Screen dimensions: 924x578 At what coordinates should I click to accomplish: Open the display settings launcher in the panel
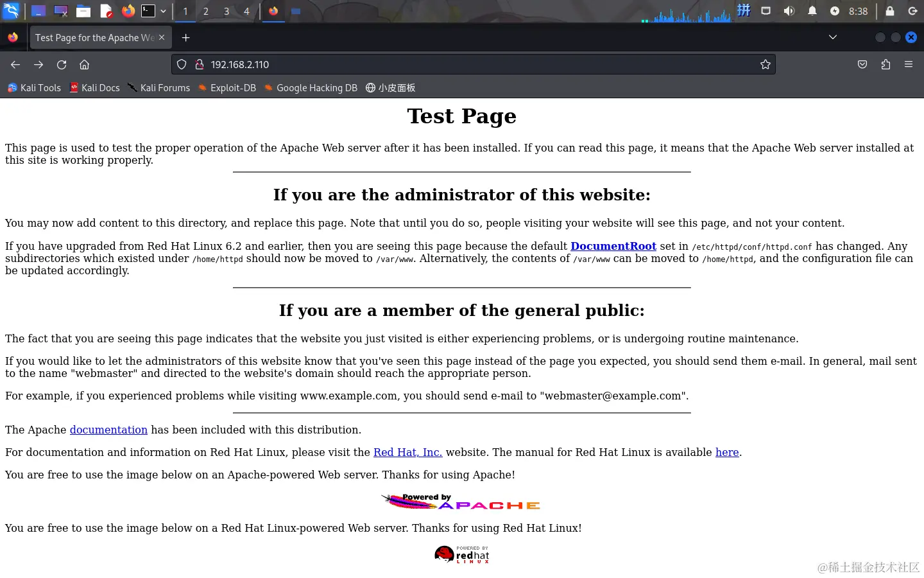(61, 11)
